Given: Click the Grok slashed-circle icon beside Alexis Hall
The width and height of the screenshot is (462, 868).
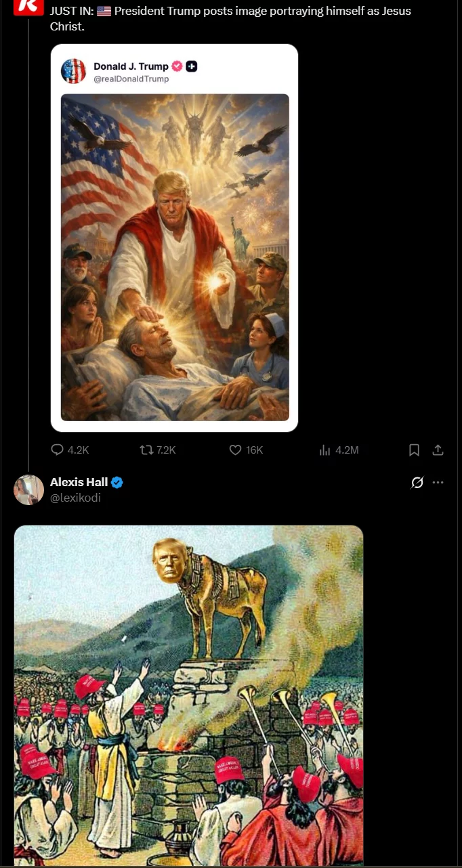Looking at the screenshot, I should (417, 483).
